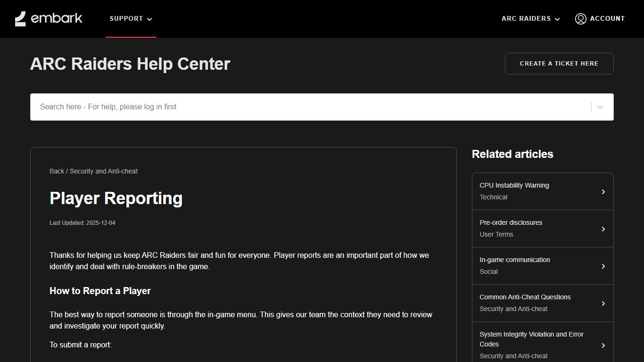This screenshot has height=362, width=644.
Task: Navigate back via the Back breadcrumb link
Action: [x=56, y=171]
